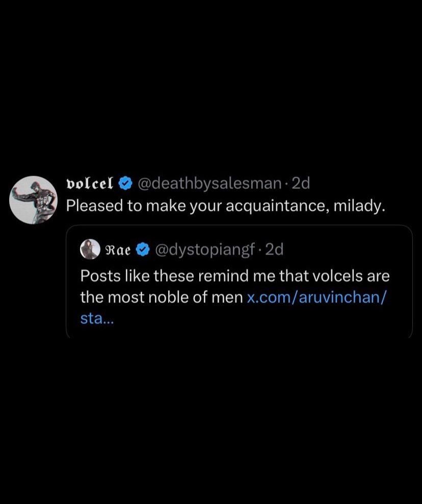Open Rae's small profile avatar
The height and width of the screenshot is (504, 422).
coord(90,249)
